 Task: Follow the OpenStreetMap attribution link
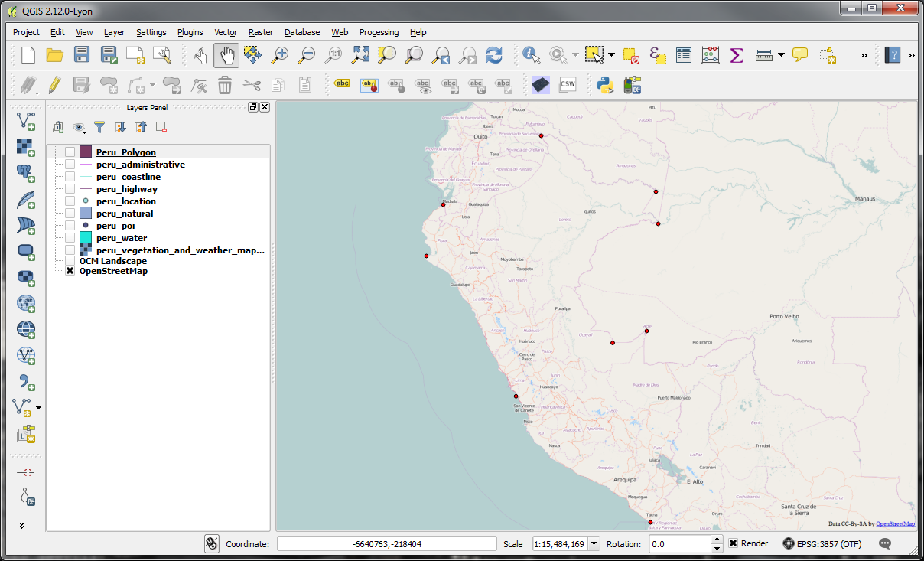[895, 524]
